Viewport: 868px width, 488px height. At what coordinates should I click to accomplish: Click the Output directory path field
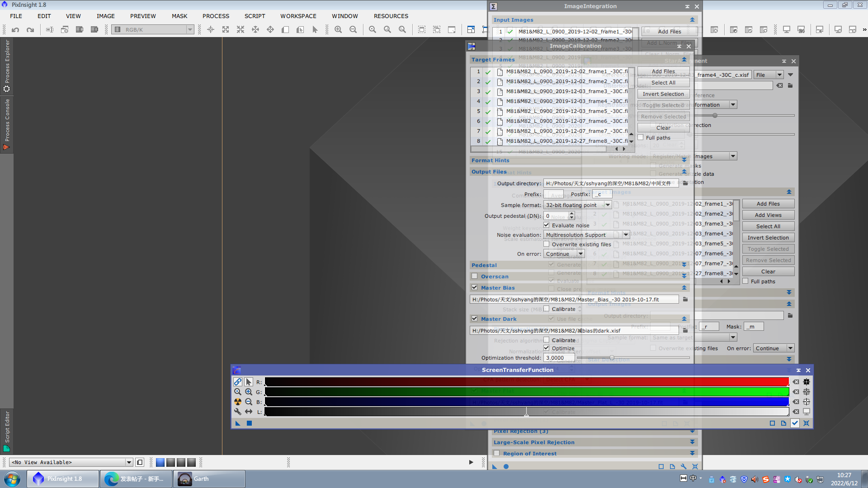coord(611,183)
